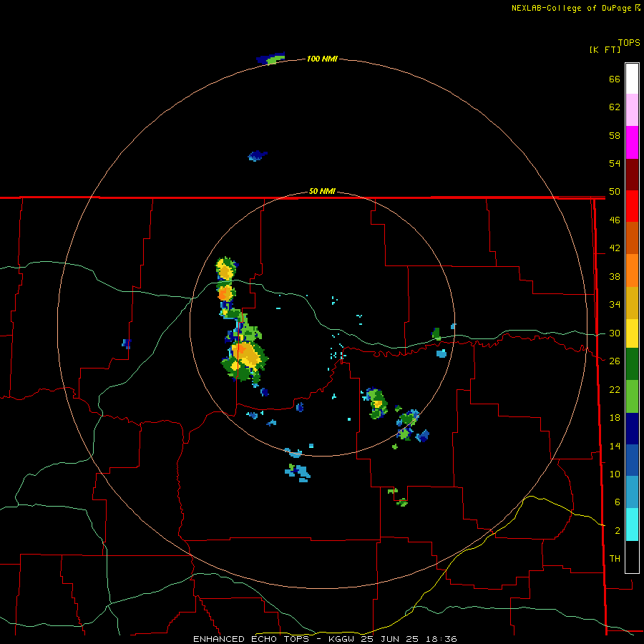The height and width of the screenshot is (644, 644).
Task: Pick the bright yellow legend color band
Action: coord(632,333)
